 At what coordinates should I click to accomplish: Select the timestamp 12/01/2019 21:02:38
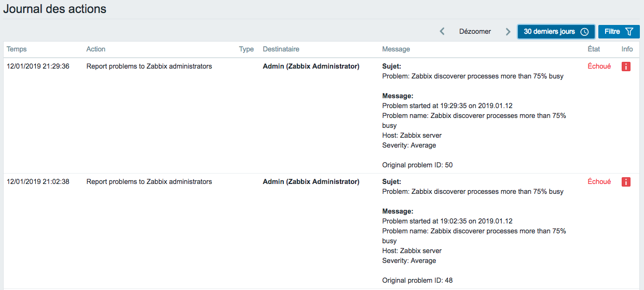pyautogui.click(x=38, y=182)
